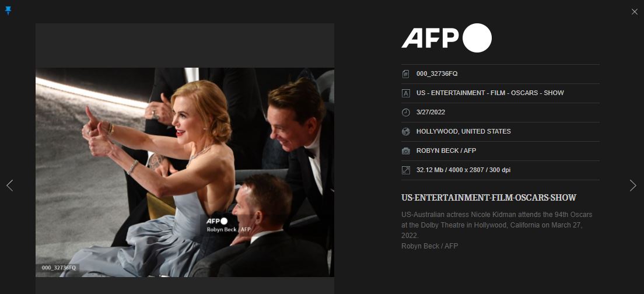The width and height of the screenshot is (644, 294).
Task: Advance to the next photo arrow
Action: point(633,185)
